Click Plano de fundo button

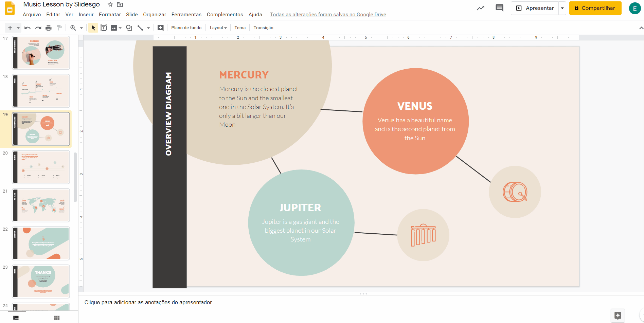pos(186,28)
